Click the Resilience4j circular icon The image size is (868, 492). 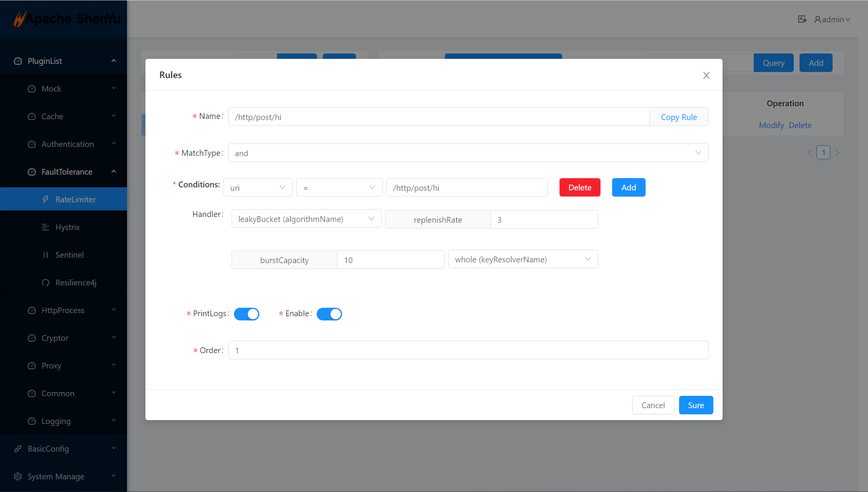[x=45, y=282]
